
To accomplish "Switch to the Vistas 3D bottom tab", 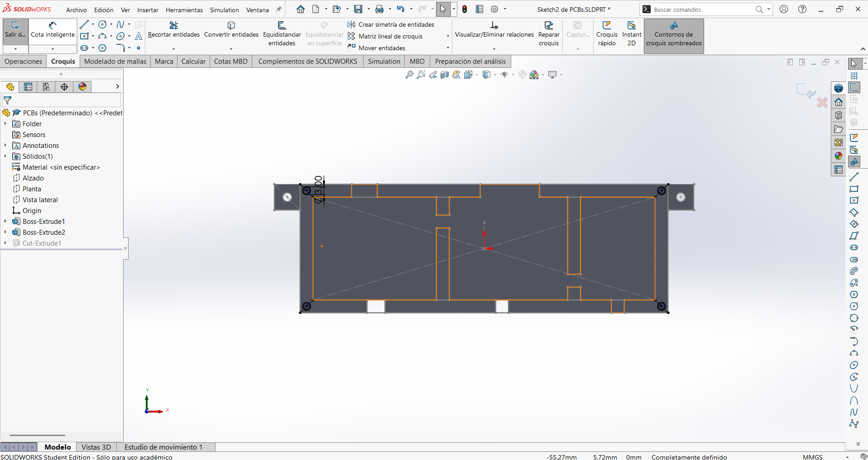I will 96,447.
